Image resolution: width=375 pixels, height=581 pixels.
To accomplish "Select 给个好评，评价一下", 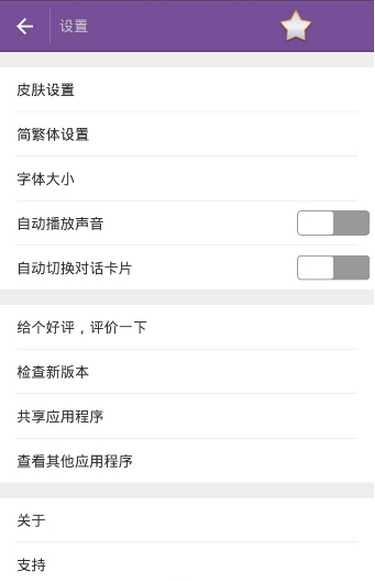I will 187,327.
